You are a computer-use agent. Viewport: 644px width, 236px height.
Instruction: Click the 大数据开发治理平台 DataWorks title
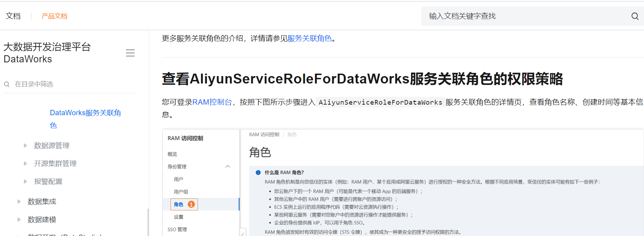(47, 53)
